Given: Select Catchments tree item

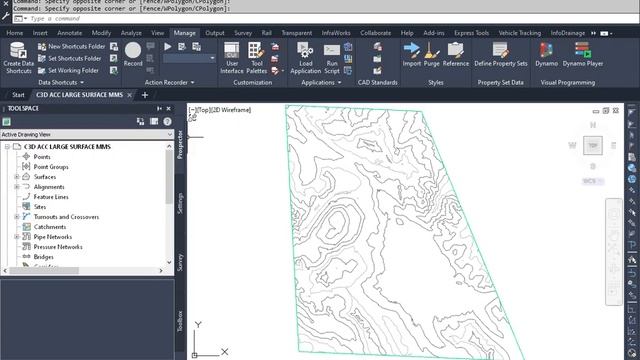Looking at the screenshot, I should point(50,227).
